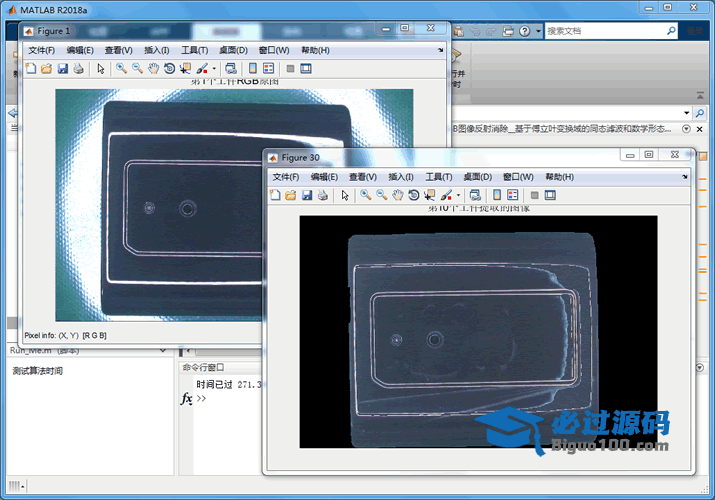Expand the quick access toolbar dropdown arrow

click(538, 31)
